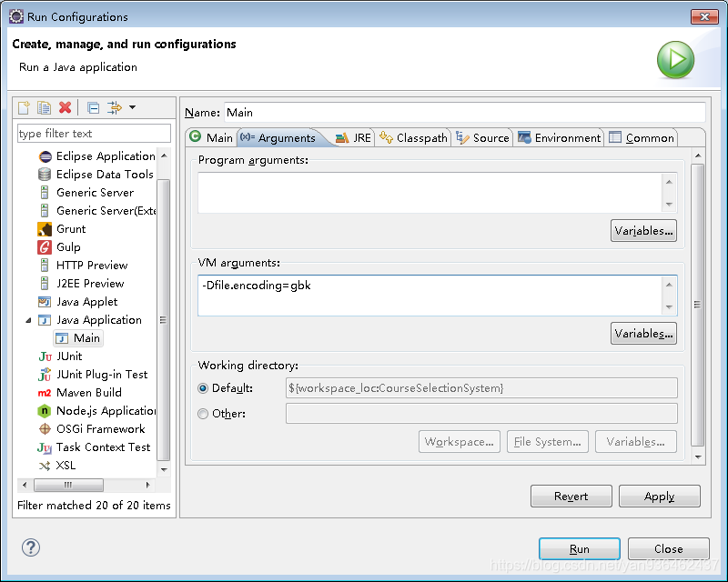
Task: Click the Other working directory path field
Action: click(481, 414)
